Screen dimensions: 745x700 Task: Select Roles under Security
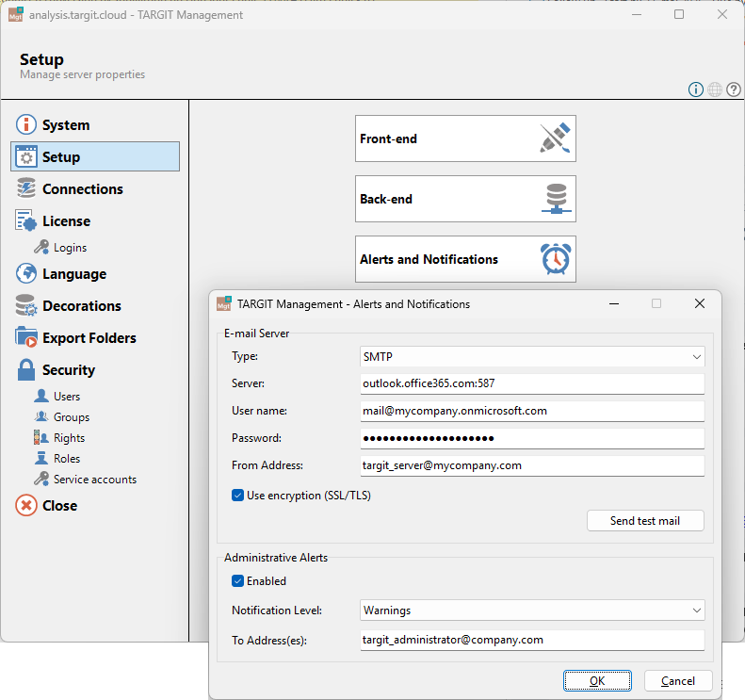67,459
